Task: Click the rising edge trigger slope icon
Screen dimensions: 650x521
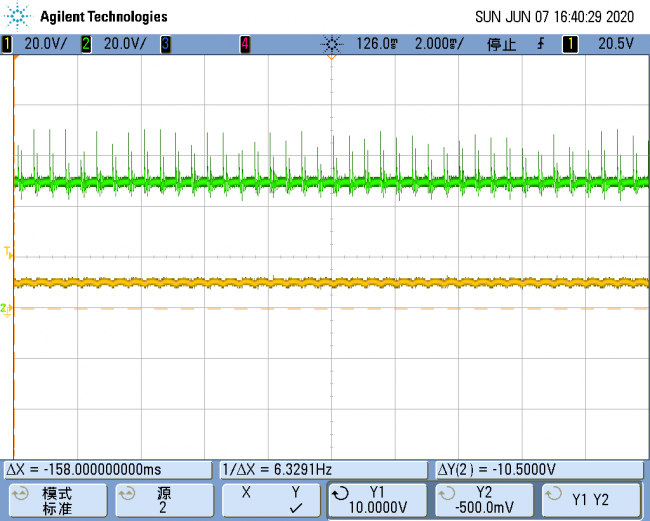Action: 541,44
